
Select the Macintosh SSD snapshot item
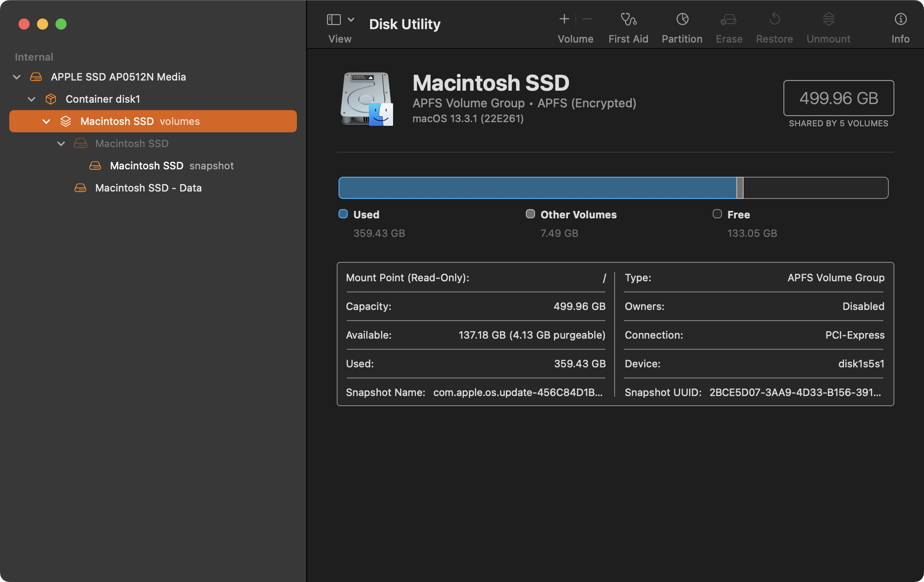[171, 166]
